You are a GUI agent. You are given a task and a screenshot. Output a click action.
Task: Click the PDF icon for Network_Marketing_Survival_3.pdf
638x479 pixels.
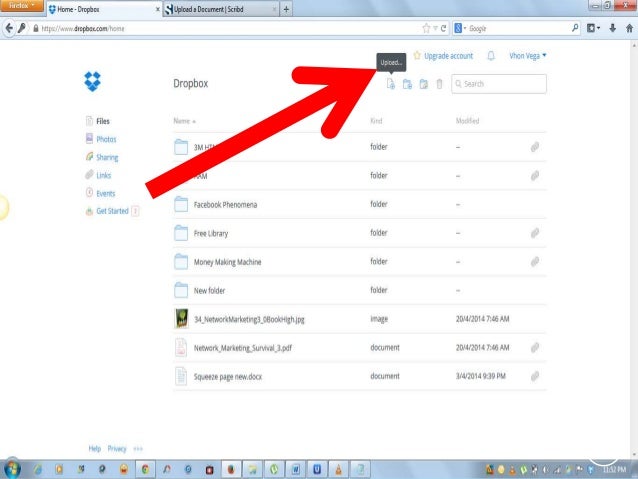tap(181, 348)
